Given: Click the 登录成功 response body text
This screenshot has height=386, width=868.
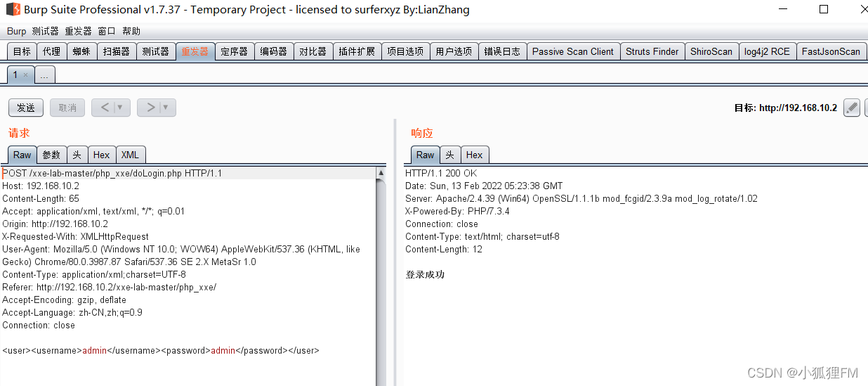Looking at the screenshot, I should click(425, 274).
